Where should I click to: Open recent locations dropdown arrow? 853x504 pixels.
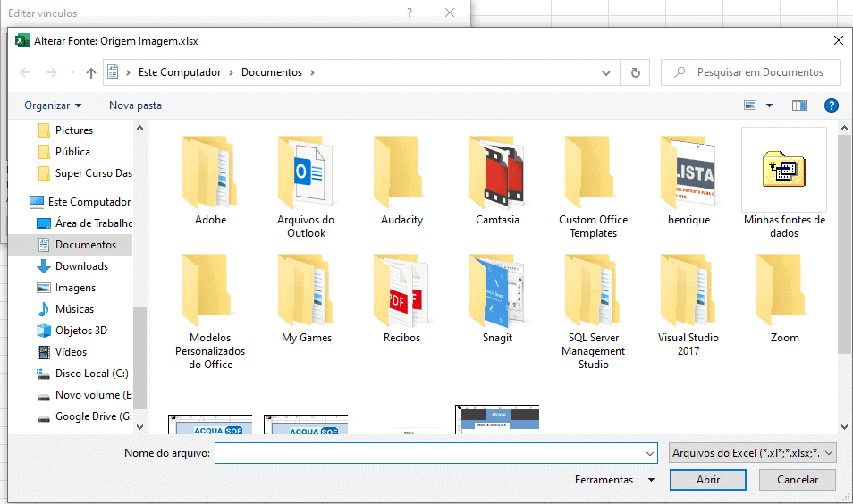72,72
